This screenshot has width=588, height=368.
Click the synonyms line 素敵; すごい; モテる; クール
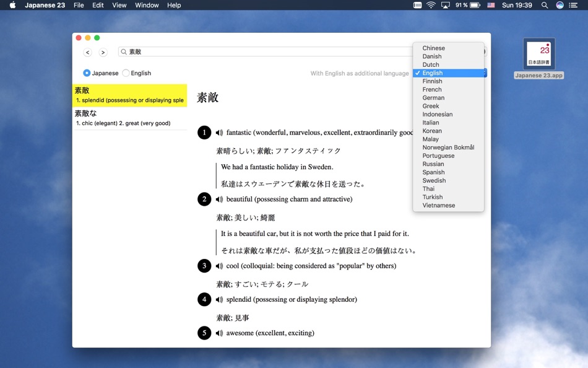point(262,284)
